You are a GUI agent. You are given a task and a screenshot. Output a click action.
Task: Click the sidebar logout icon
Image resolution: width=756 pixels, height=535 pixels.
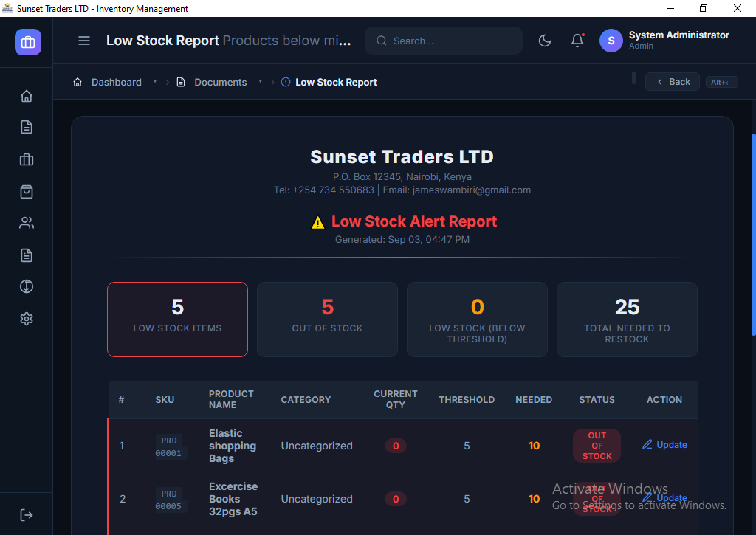[x=27, y=515]
